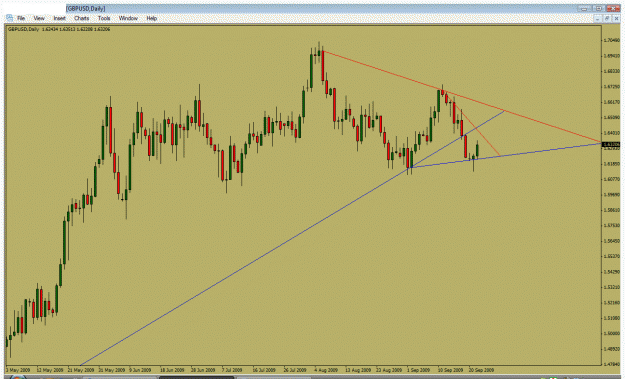Click the 7 Jul 2009 date label
This screenshot has height=379, width=625.
pos(232,370)
